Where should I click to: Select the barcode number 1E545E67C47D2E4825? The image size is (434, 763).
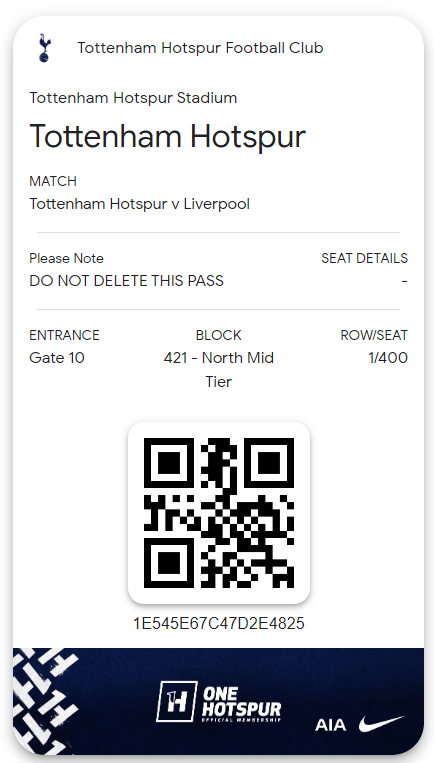pos(218,623)
